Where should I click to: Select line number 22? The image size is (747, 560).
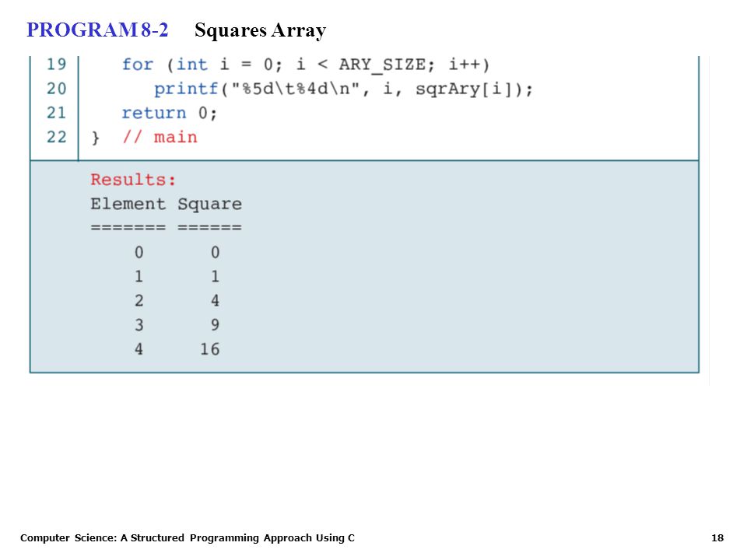click(x=56, y=137)
